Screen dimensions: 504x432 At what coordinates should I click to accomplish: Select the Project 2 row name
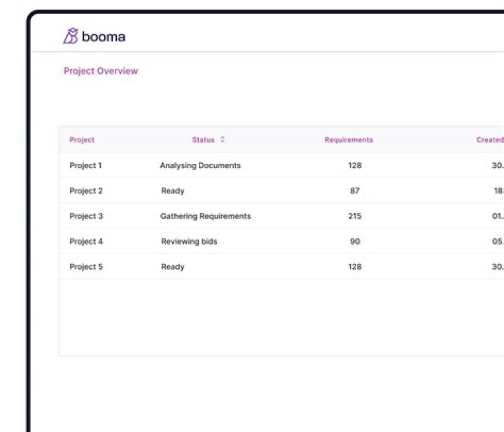click(85, 191)
